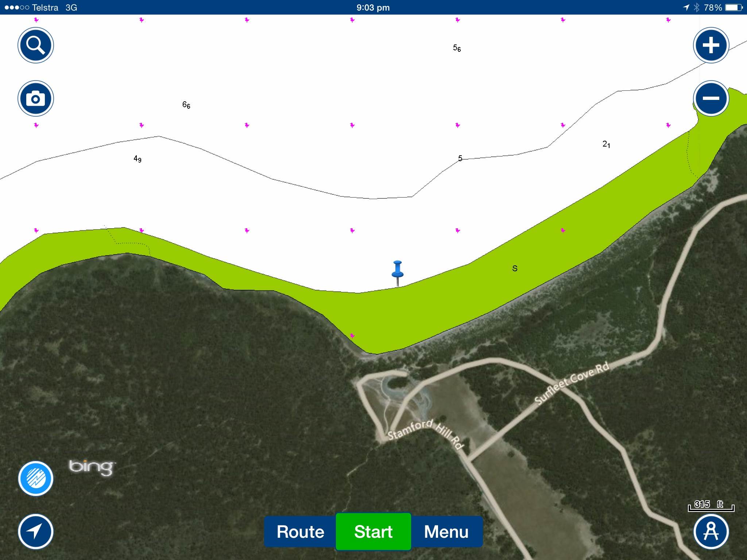Zoom out with the minus button
747x560 pixels.
tap(711, 98)
